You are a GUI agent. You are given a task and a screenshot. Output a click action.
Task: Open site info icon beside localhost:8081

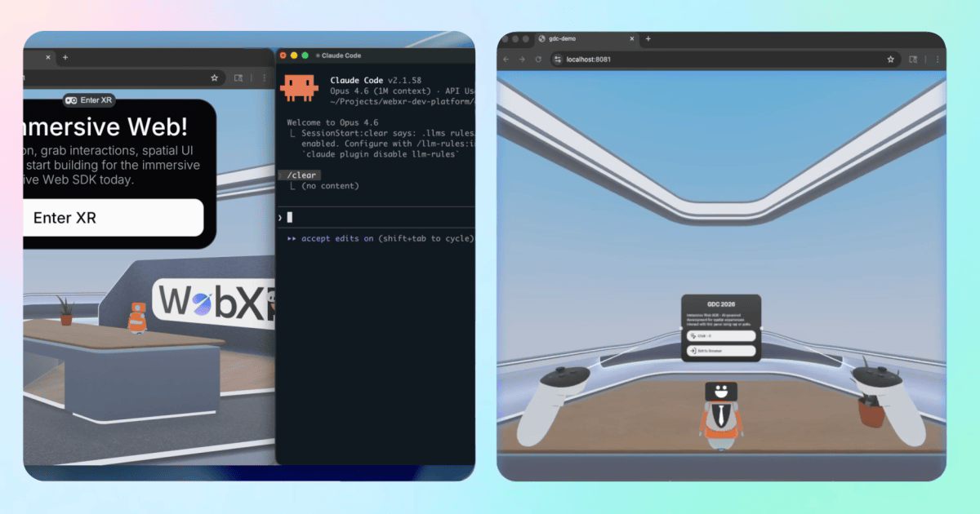[558, 60]
